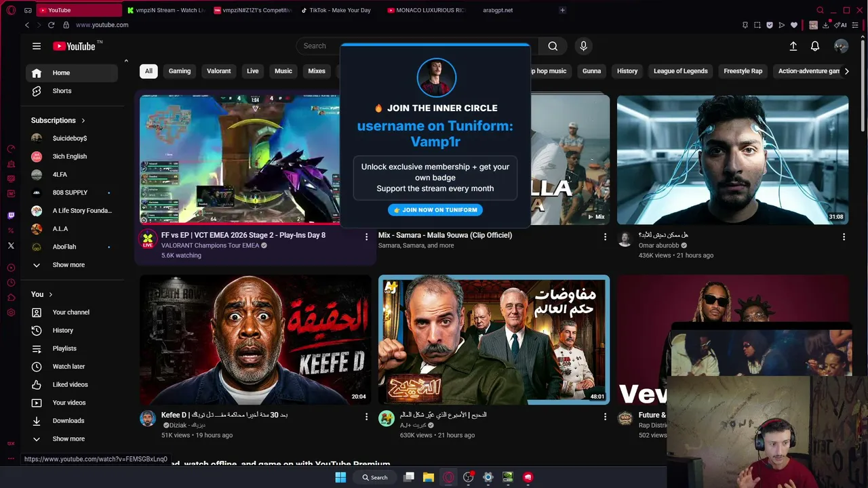Click the browser reload button

coord(51,25)
